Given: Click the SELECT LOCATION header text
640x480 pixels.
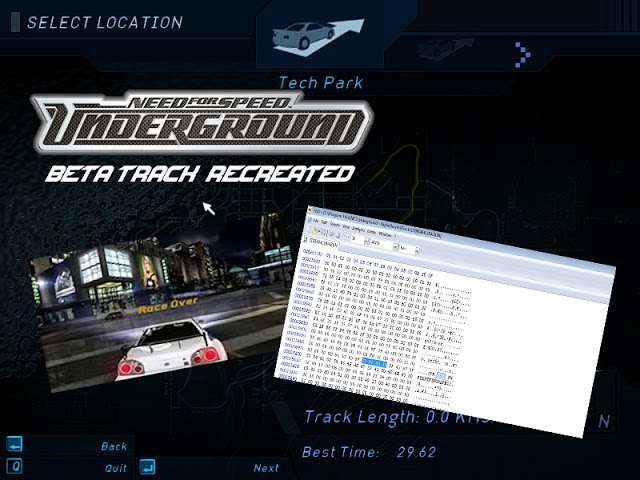Looking at the screenshot, I should (x=105, y=22).
